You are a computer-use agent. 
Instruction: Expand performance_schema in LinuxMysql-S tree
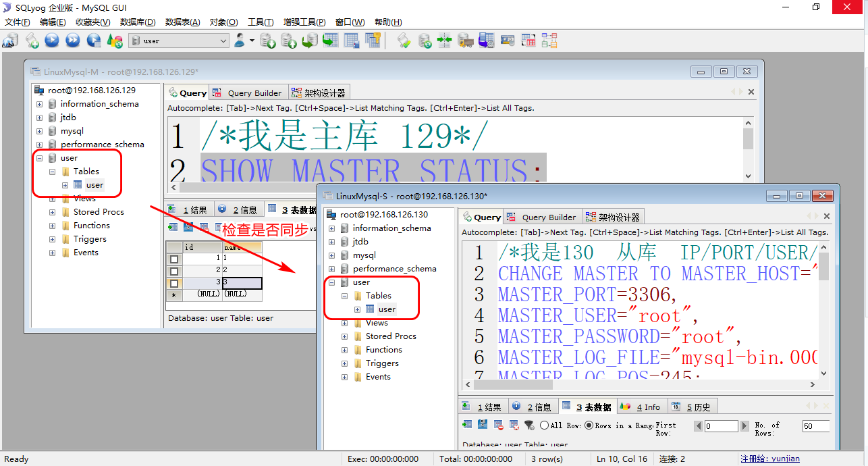coord(331,269)
